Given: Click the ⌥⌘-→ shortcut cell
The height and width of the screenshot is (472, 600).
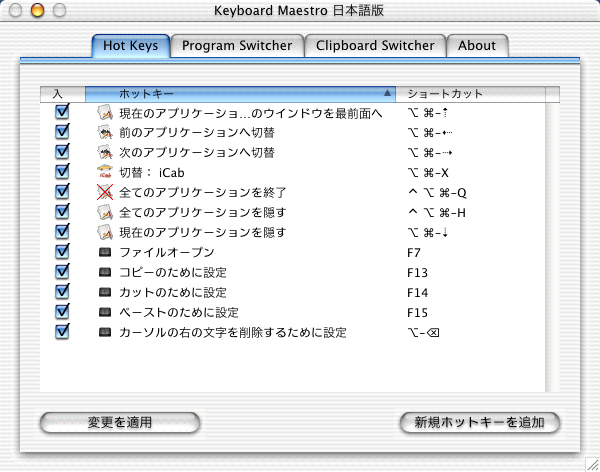Looking at the screenshot, I should 430,153.
